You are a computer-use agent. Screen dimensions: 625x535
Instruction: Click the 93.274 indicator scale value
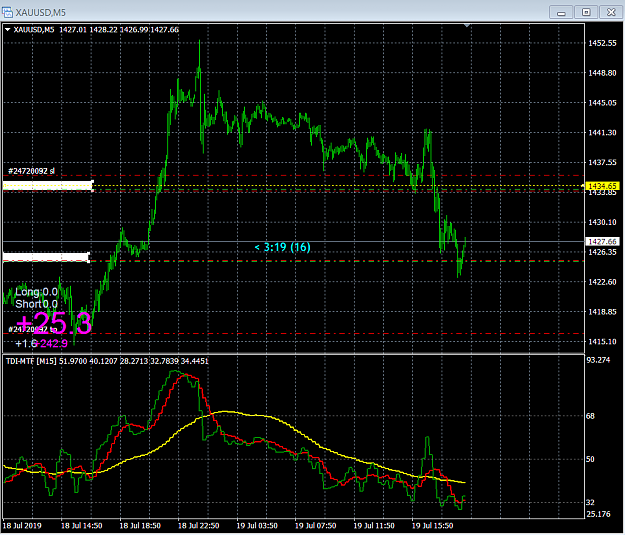[598, 360]
